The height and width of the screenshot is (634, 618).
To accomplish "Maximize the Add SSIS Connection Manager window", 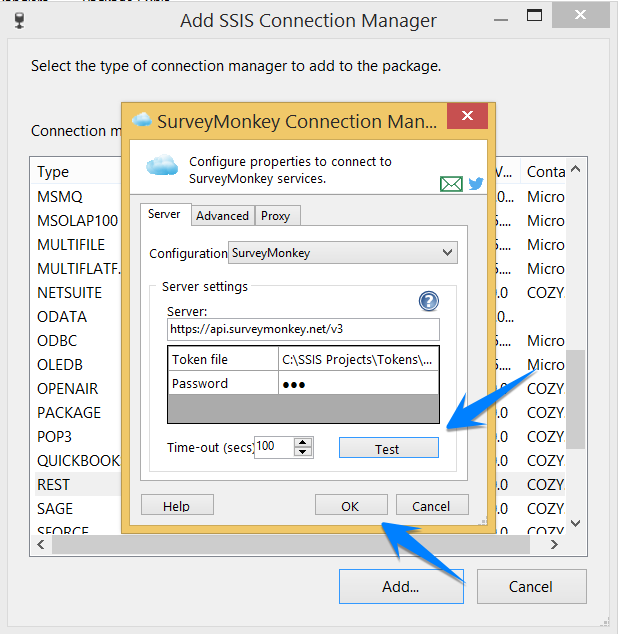I will [534, 15].
